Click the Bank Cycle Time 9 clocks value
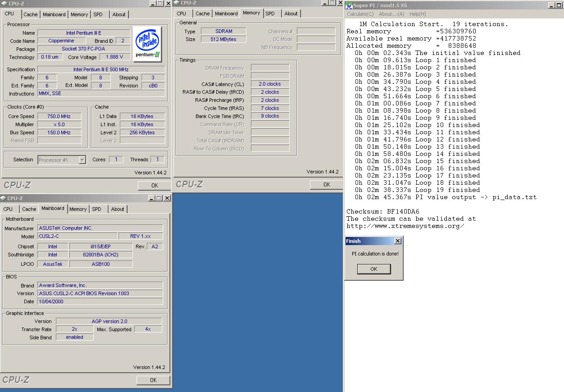Viewport: 564px width, 392px height. pos(270,116)
